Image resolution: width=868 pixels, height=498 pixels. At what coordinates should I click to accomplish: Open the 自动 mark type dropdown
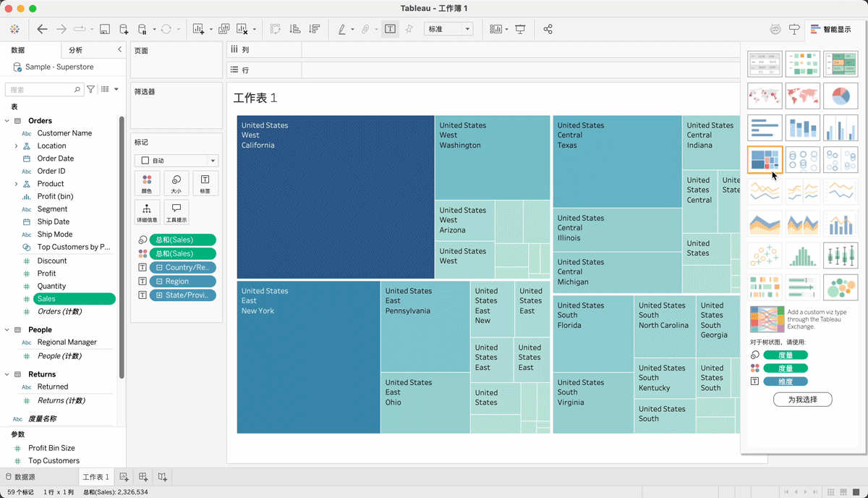(176, 161)
